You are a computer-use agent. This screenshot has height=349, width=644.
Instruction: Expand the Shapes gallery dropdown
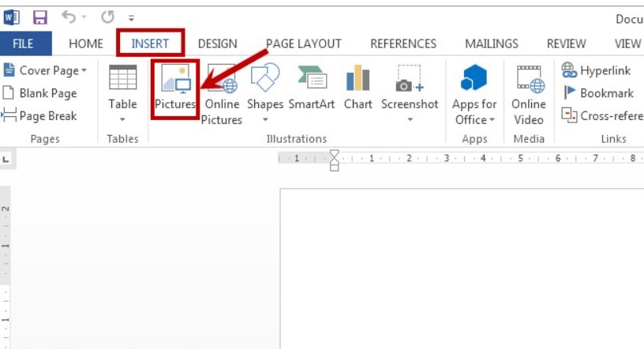point(264,120)
